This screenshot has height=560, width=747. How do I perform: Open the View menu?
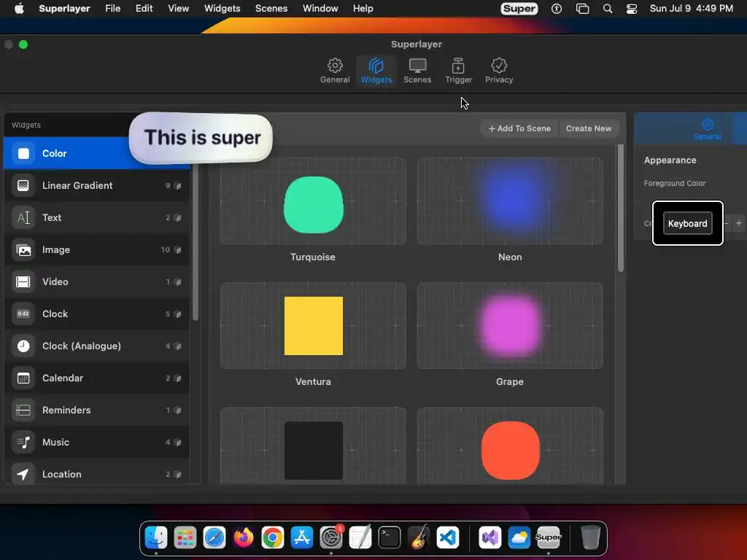(178, 9)
